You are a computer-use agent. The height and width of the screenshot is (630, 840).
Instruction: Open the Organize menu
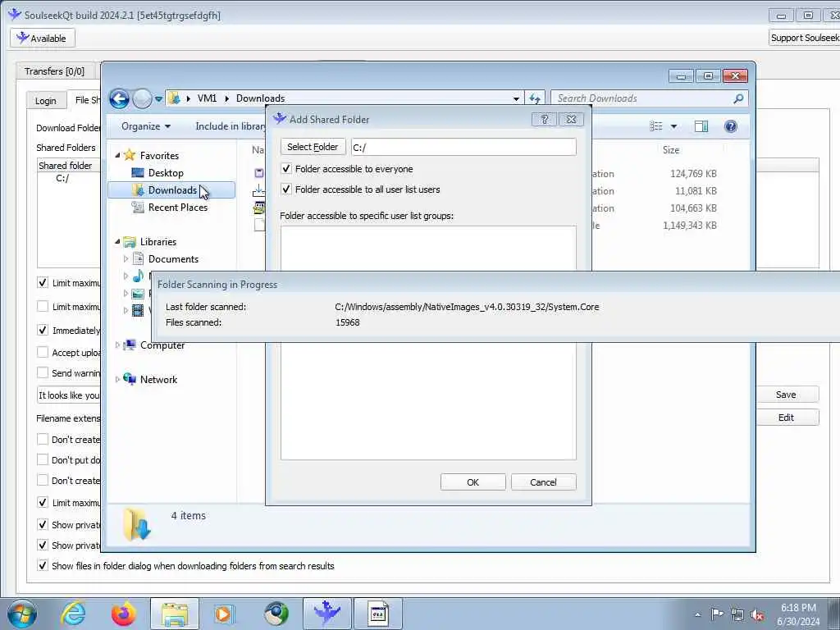point(146,126)
